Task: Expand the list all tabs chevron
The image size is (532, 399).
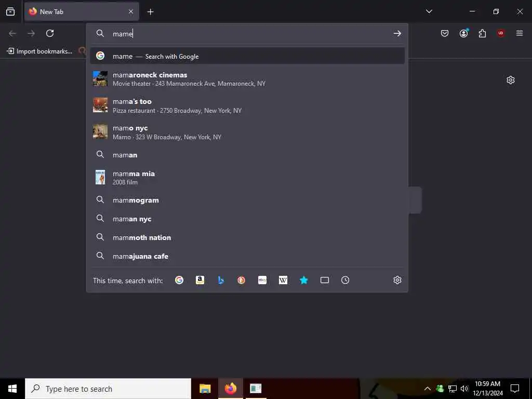Action: 429,11
